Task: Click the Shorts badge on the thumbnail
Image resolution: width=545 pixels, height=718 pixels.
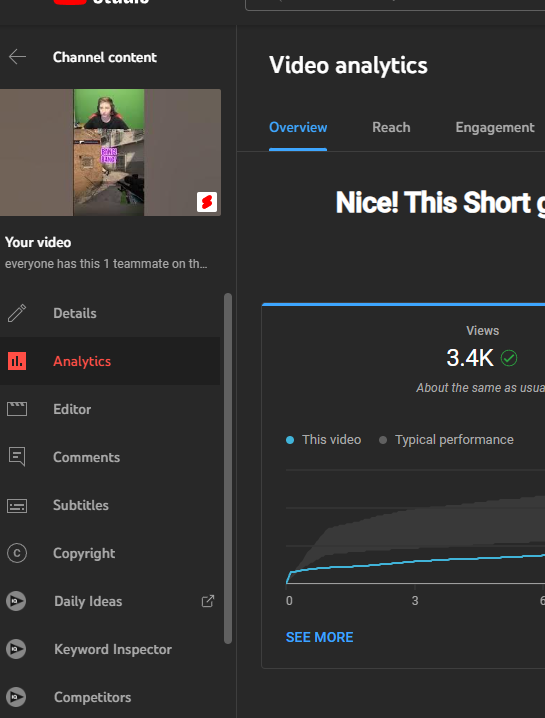Action: [x=207, y=202]
